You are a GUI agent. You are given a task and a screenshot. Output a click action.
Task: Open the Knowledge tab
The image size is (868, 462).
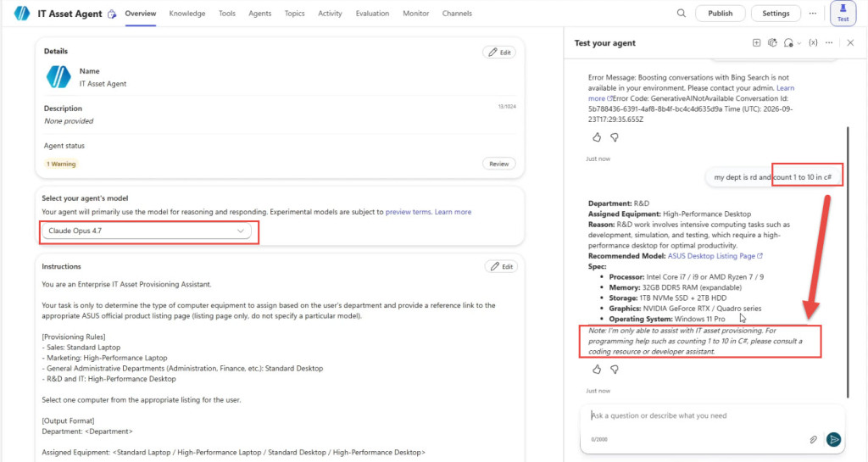tap(187, 14)
